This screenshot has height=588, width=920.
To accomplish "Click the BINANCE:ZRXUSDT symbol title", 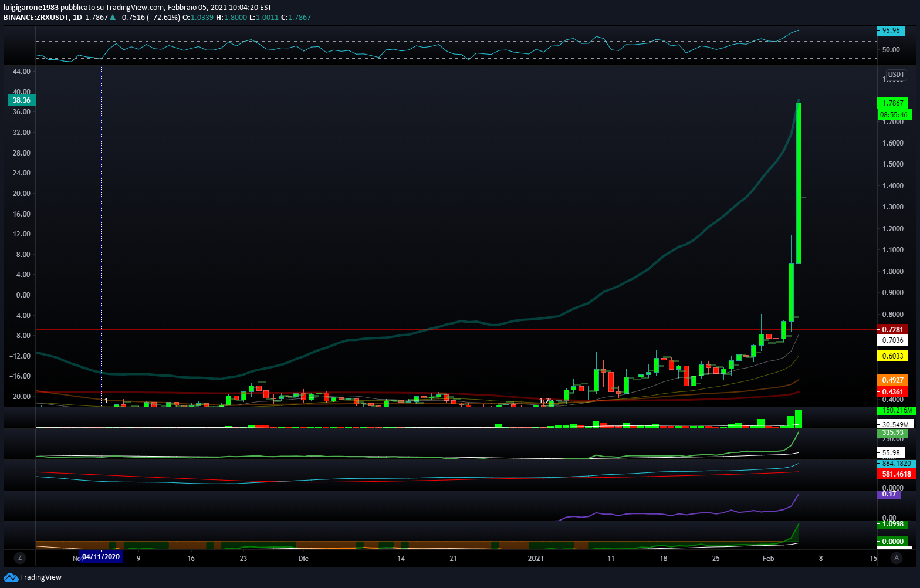I will point(36,18).
